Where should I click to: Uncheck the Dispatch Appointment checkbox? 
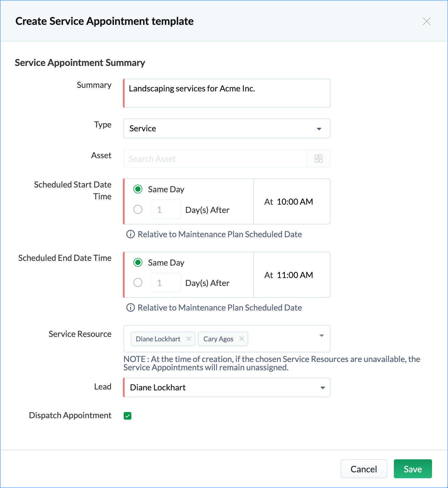click(128, 416)
